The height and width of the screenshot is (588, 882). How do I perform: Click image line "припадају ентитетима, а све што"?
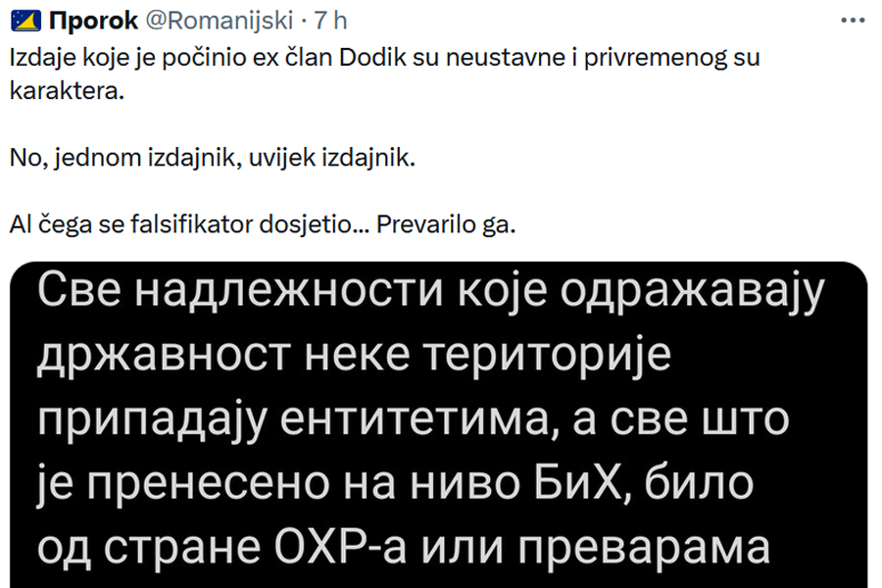pos(412,419)
